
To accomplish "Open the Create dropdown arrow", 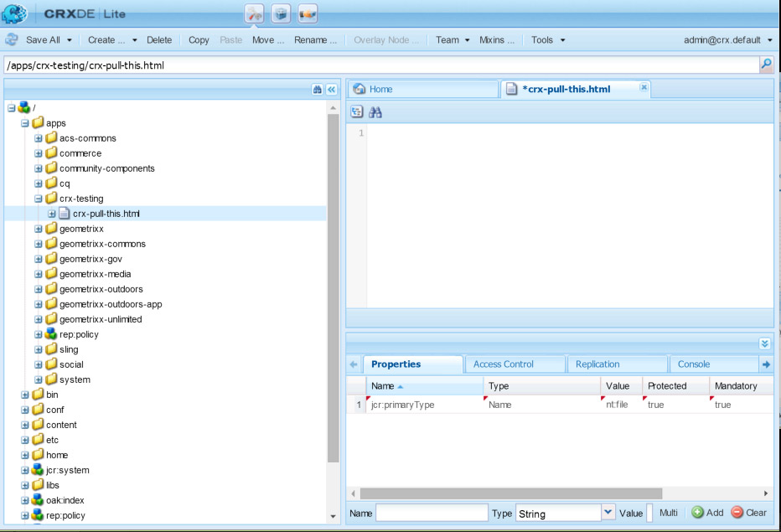I will [x=134, y=40].
